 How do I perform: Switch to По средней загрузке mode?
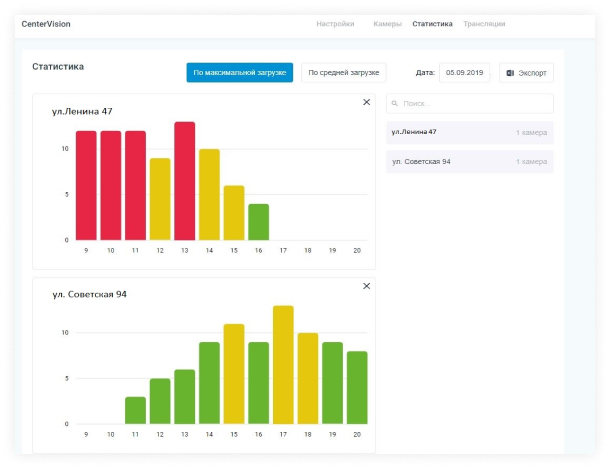[344, 73]
